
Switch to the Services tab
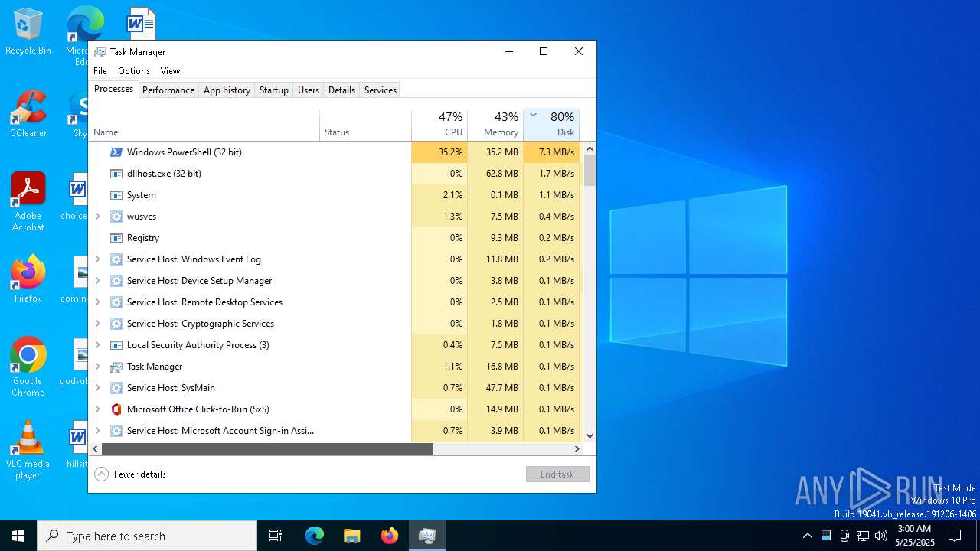click(381, 90)
